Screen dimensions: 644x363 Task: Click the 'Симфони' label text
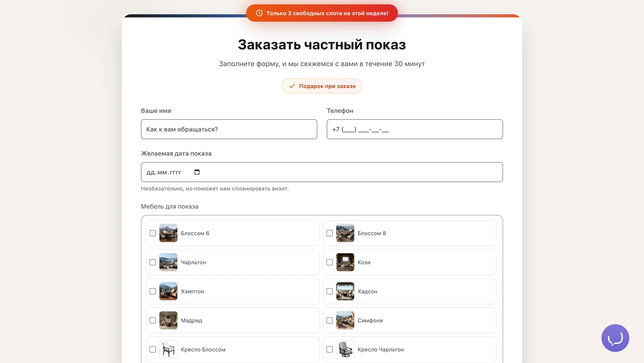click(x=370, y=321)
